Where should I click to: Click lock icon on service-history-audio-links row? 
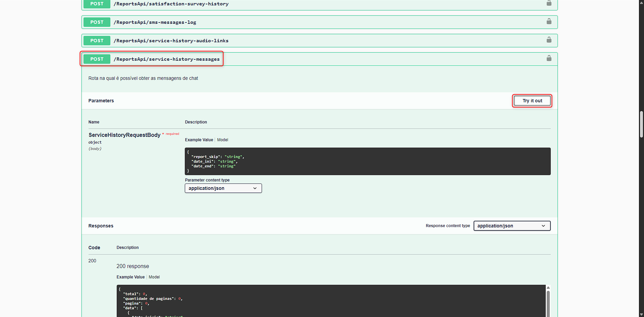549,40
